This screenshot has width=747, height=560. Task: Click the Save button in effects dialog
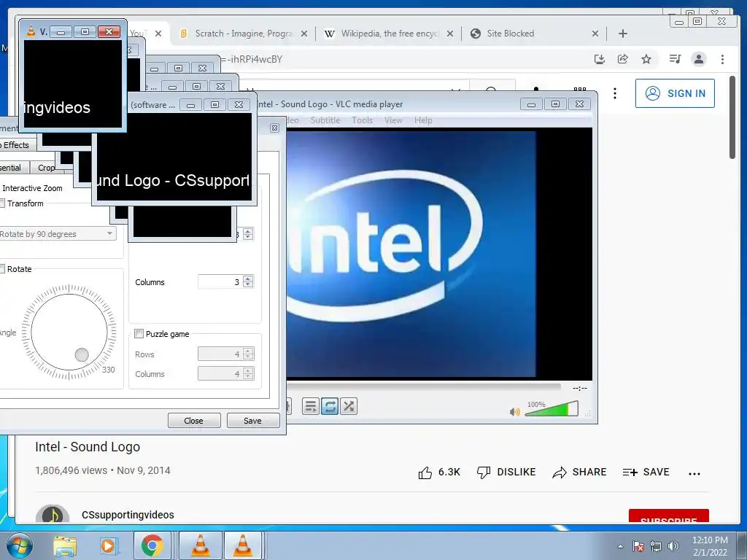coord(252,421)
